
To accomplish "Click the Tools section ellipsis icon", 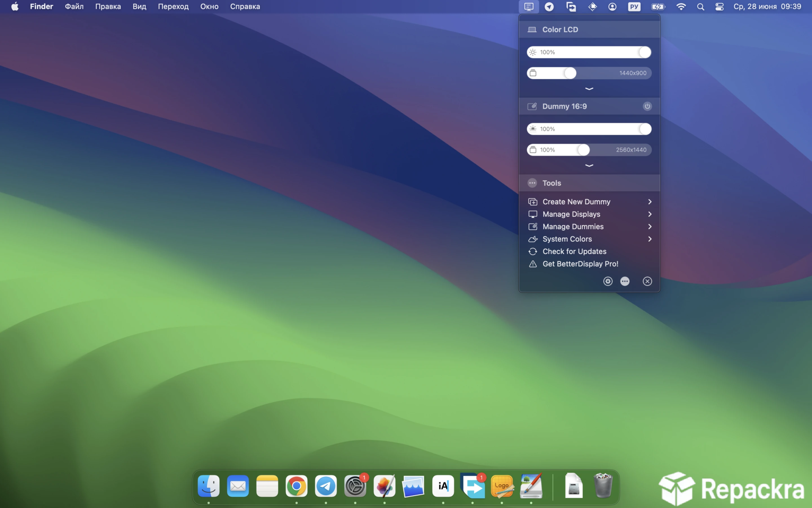I will coord(532,183).
